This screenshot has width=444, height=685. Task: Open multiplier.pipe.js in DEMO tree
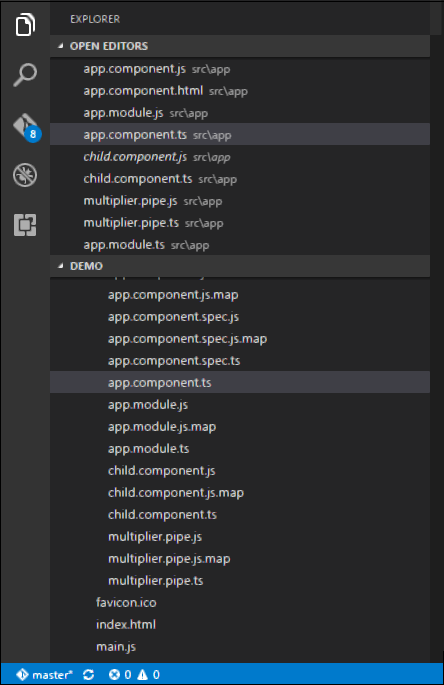pyautogui.click(x=240, y=536)
